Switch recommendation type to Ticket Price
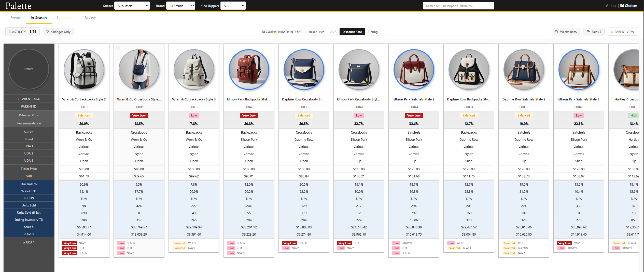Viewport: 644px width, 272px height. (x=316, y=32)
